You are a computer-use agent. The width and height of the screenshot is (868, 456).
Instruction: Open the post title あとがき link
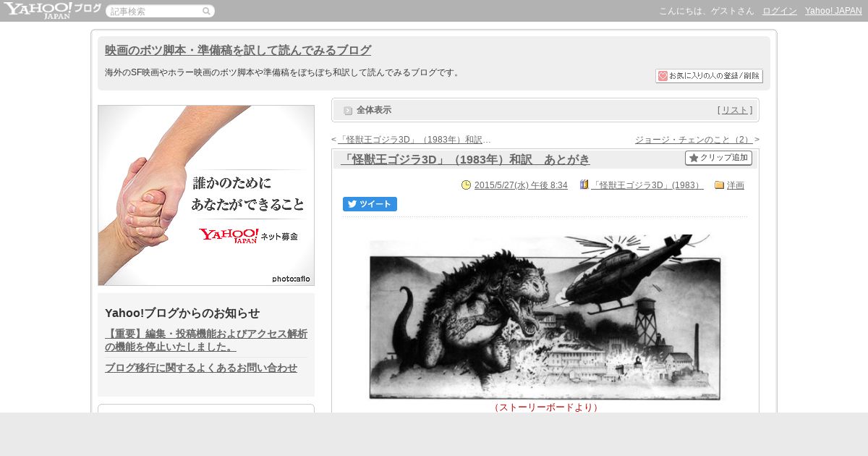coord(465,159)
